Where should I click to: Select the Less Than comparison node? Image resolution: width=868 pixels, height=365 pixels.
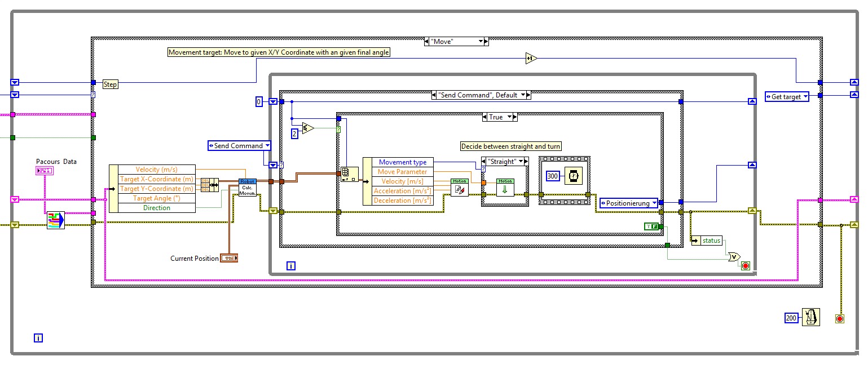307,128
